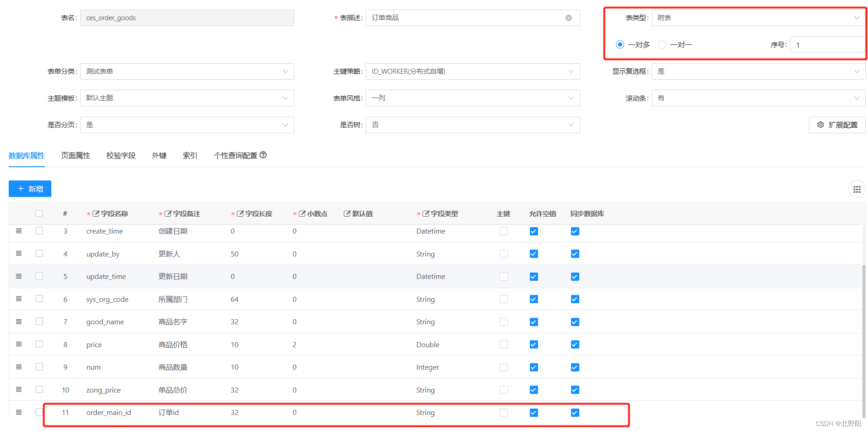Click the drag handle of the order_main_id row
Image resolution: width=868 pixels, height=431 pixels.
pyautogui.click(x=19, y=412)
